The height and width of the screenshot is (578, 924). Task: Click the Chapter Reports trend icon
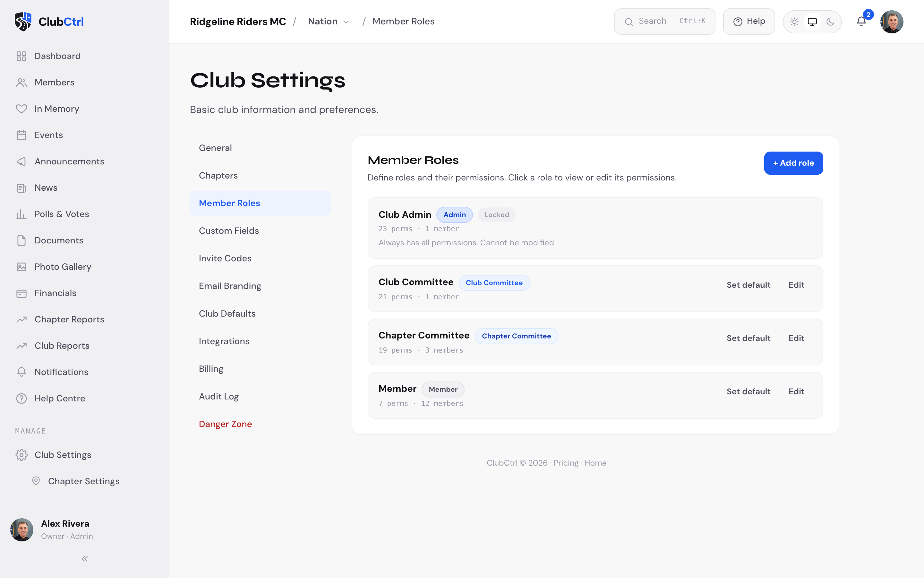pyautogui.click(x=21, y=320)
